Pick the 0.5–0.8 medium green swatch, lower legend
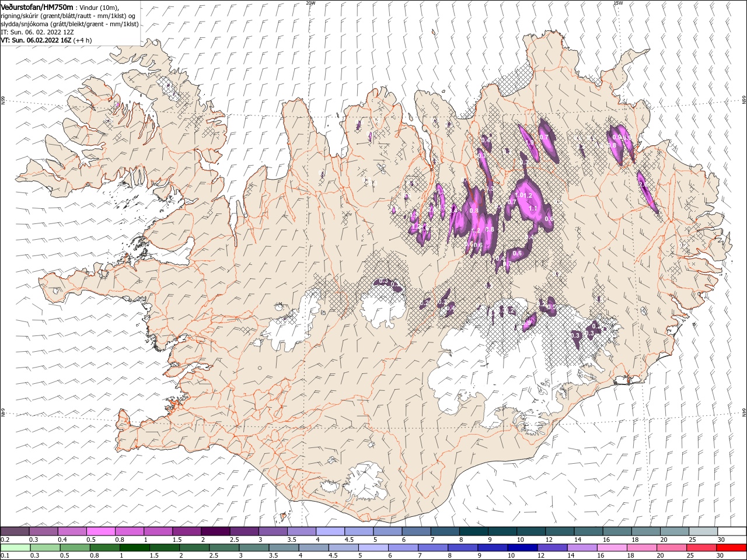This screenshot has height=560, width=747. [x=75, y=548]
